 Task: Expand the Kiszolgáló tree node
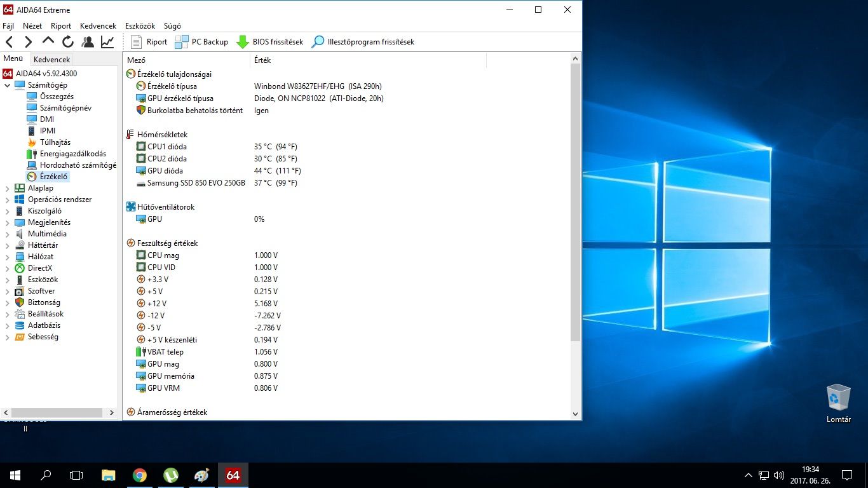tap(8, 211)
